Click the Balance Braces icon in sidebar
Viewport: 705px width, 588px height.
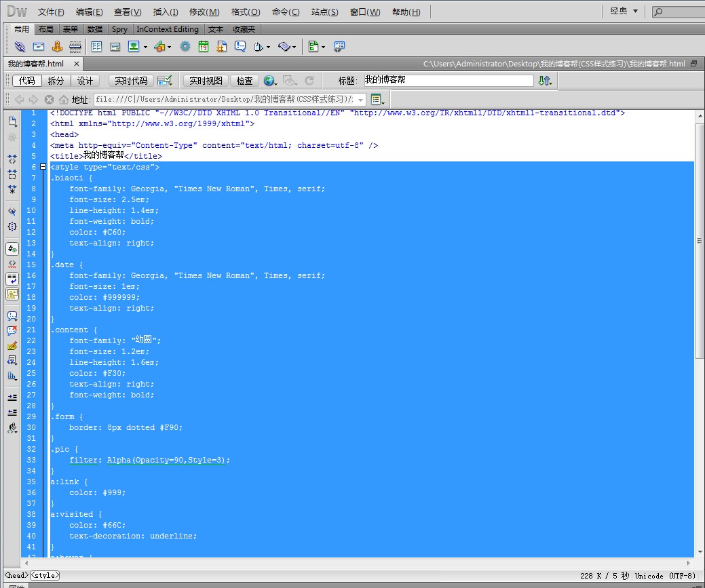pyautogui.click(x=12, y=227)
